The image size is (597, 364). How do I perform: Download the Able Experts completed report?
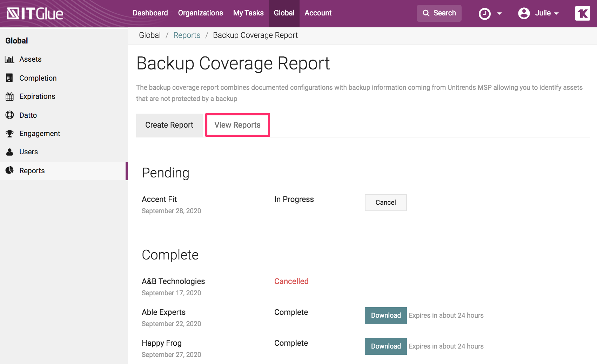pos(385,315)
